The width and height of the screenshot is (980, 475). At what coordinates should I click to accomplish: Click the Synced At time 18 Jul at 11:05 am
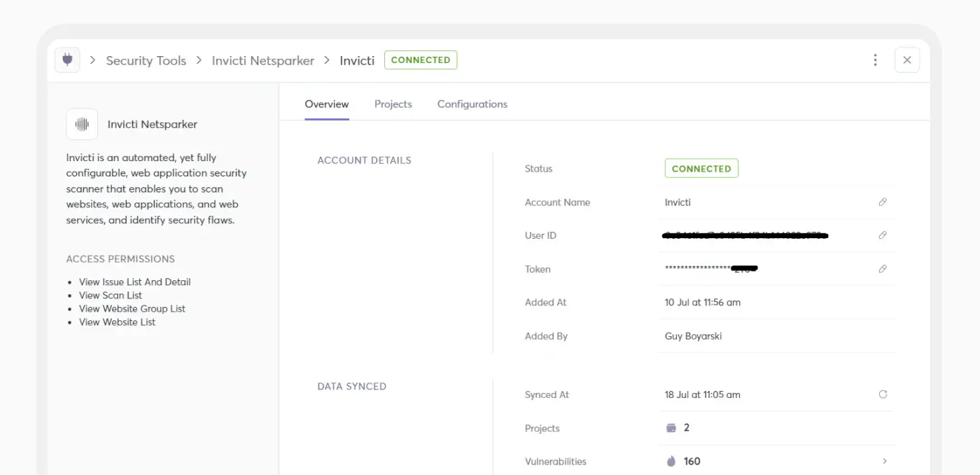pyautogui.click(x=702, y=394)
